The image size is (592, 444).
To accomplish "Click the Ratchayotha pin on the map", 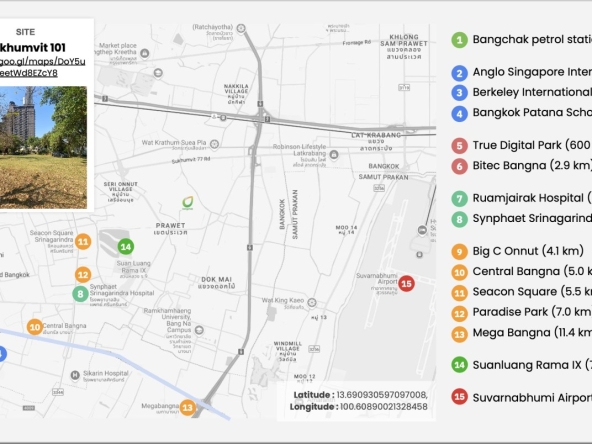I will pyautogui.click(x=241, y=28).
